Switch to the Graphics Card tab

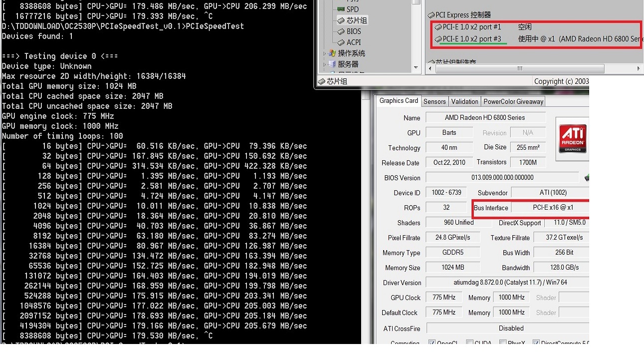click(399, 101)
